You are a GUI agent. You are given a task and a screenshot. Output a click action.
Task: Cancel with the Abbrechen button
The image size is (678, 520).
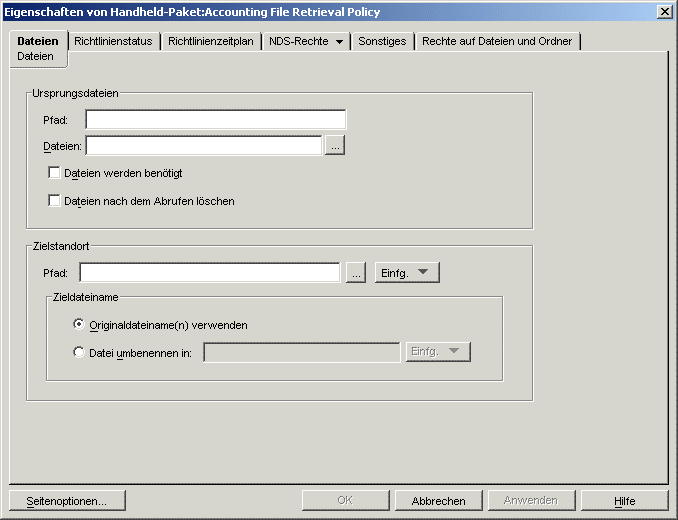(x=438, y=501)
